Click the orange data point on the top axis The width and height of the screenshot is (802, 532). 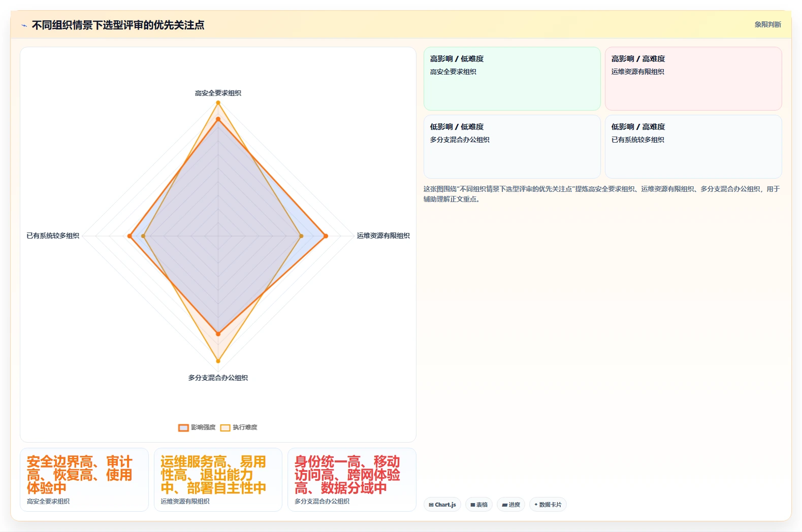point(218,119)
